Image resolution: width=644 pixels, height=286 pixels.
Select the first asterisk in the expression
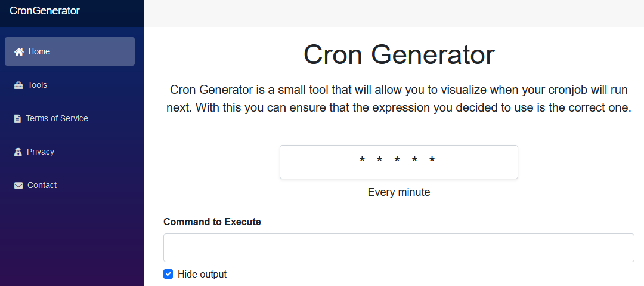click(362, 159)
